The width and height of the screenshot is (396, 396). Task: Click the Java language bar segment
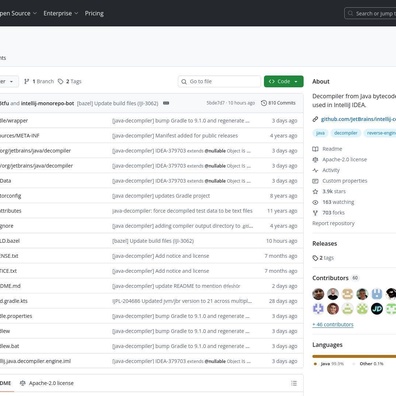point(354,356)
